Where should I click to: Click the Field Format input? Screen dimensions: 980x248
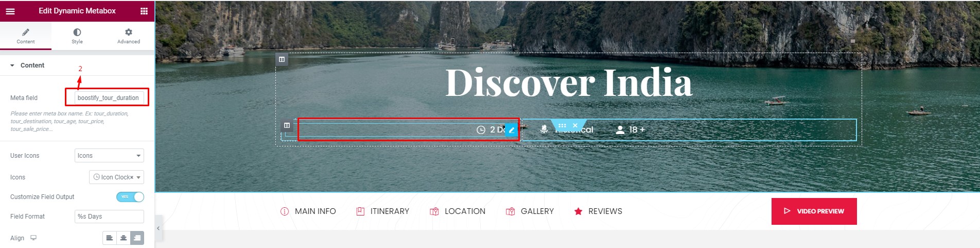[x=109, y=217]
